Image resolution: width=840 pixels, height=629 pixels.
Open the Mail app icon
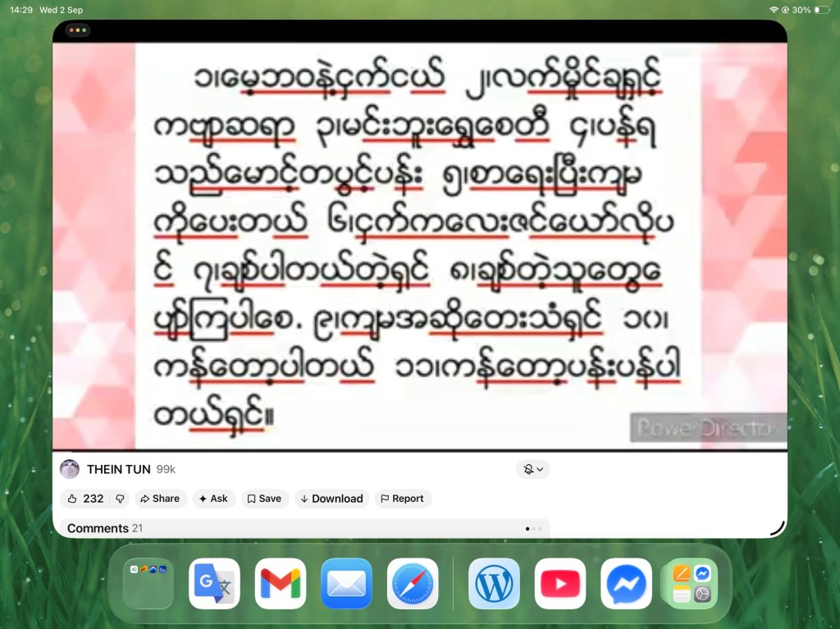pos(346,583)
